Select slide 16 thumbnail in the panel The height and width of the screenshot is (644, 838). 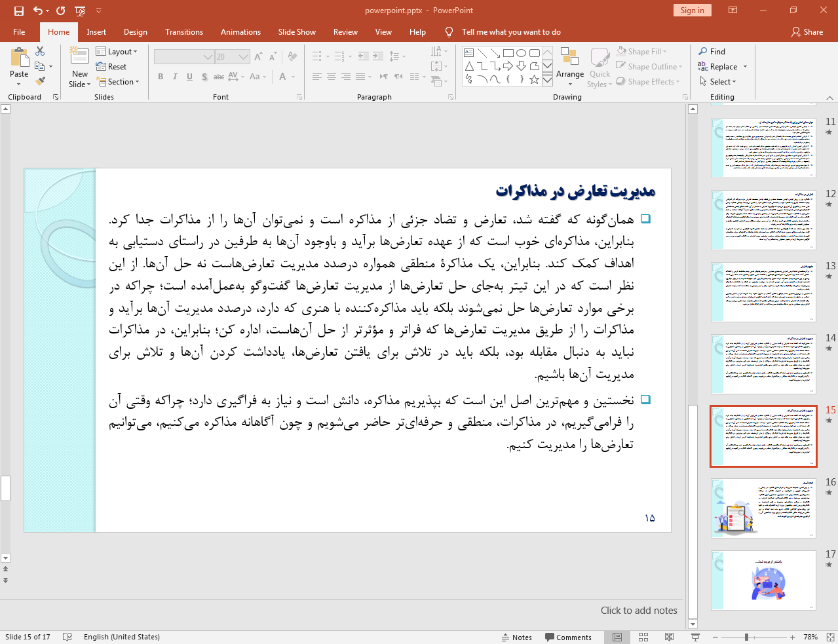click(x=763, y=508)
